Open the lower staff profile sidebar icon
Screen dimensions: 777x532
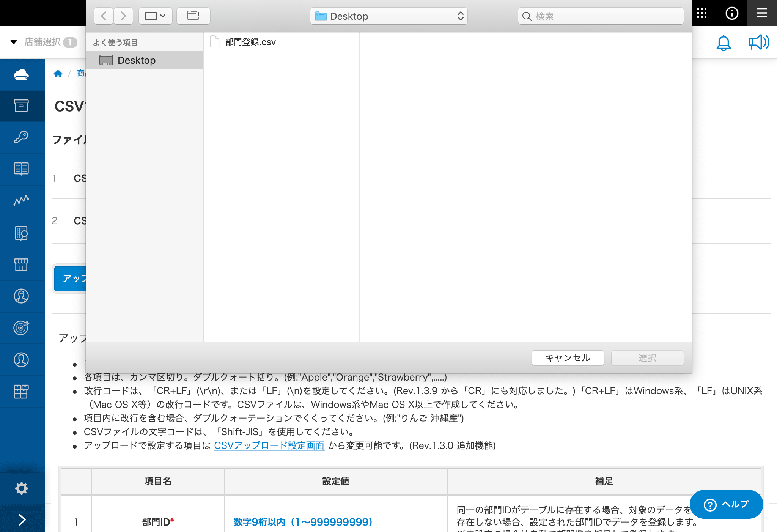22,360
